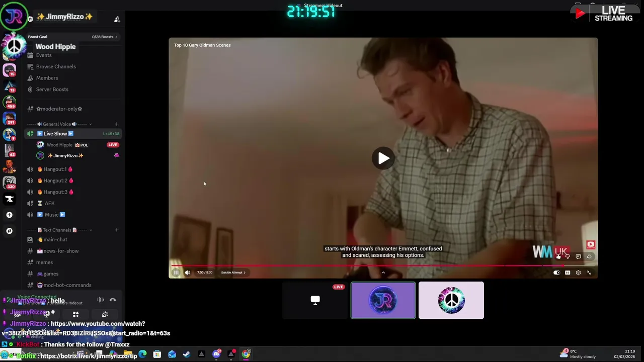The image size is (644, 362).
Task: Open the server icon with 291 badge
Action: click(9, 119)
